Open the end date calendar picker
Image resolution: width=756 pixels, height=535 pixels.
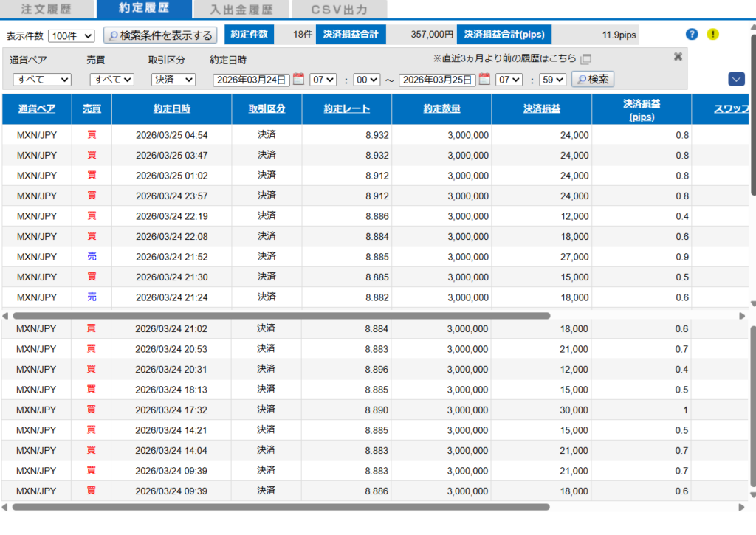(x=484, y=79)
